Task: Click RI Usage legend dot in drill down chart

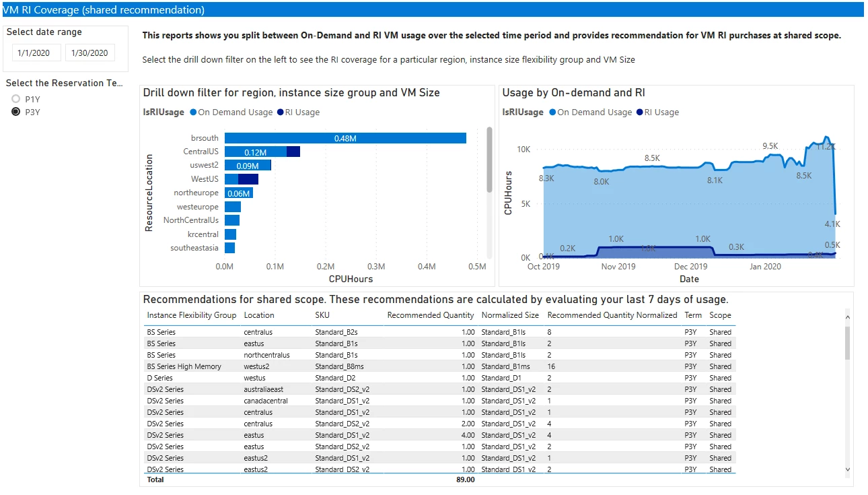Action: point(280,112)
